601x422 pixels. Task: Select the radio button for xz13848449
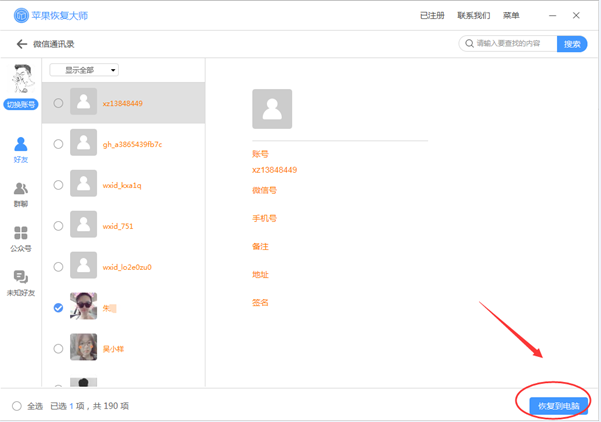click(58, 103)
